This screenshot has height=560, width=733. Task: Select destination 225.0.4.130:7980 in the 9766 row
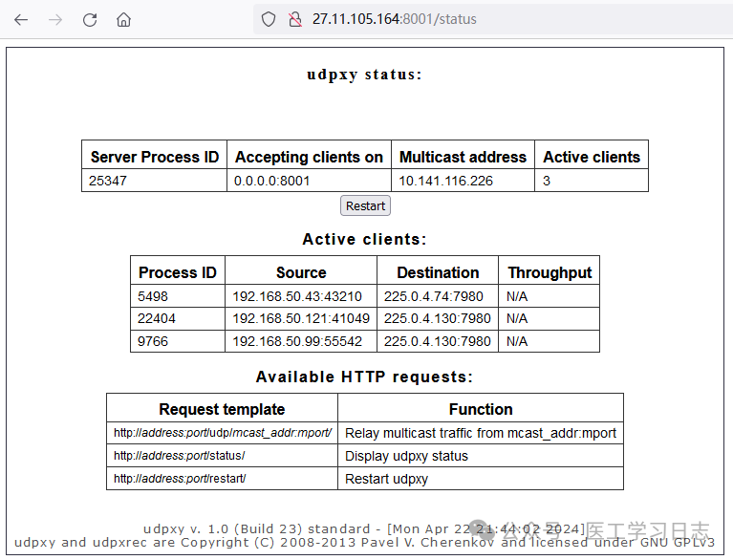(x=437, y=341)
